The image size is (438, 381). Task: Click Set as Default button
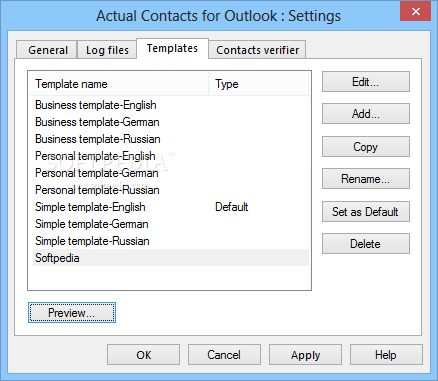(366, 212)
